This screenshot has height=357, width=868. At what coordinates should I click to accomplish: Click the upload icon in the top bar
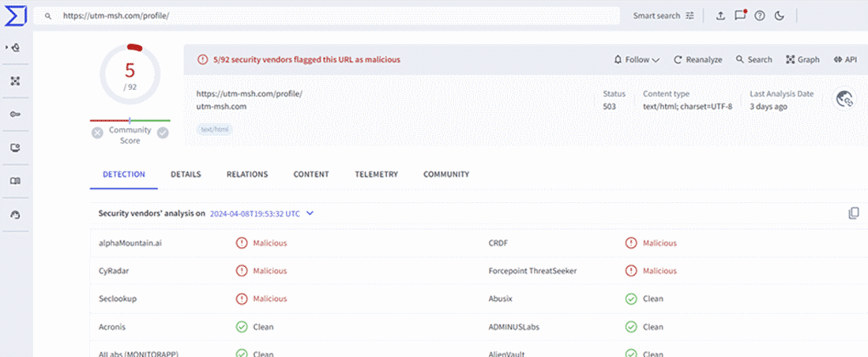pyautogui.click(x=720, y=16)
